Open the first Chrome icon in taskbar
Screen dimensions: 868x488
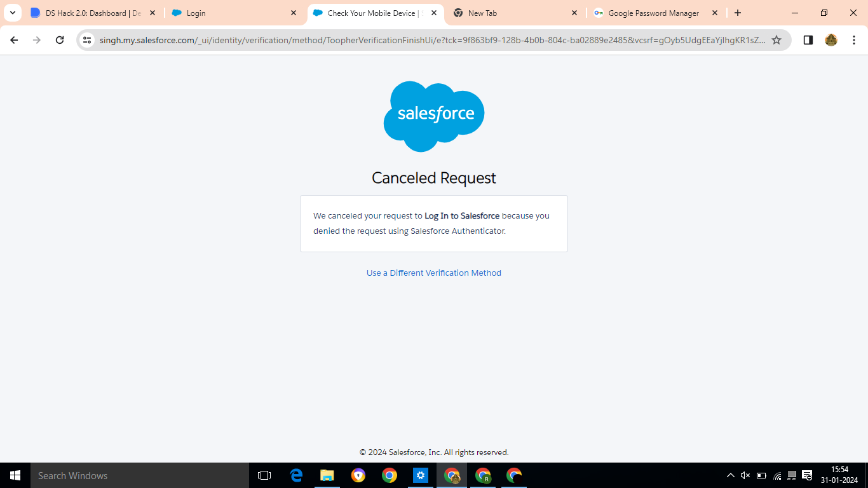[x=390, y=475]
